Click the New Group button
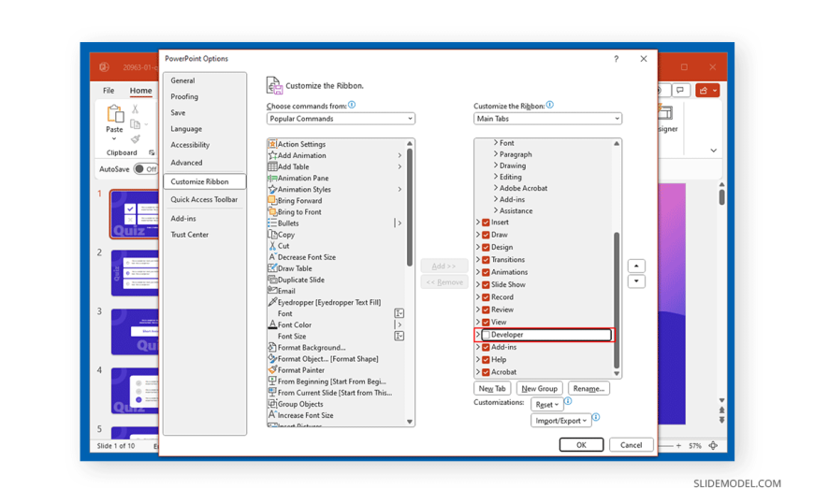Screen dimensions: 814x504 pos(539,388)
